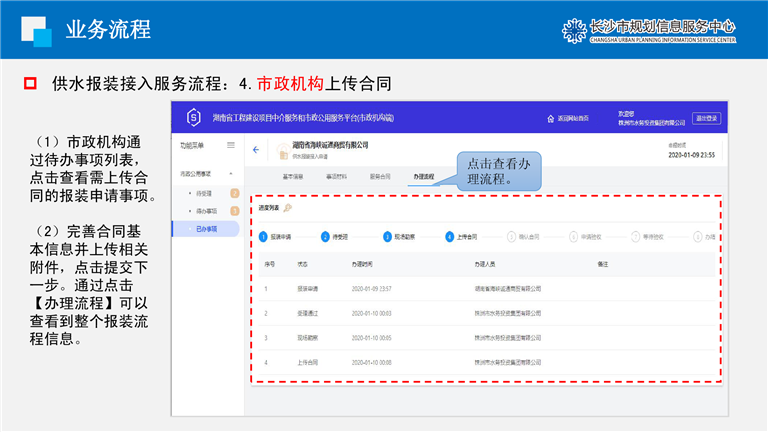Collapse the 市政公用事项 menu group
This screenshot has width=768, height=432.
click(x=231, y=174)
